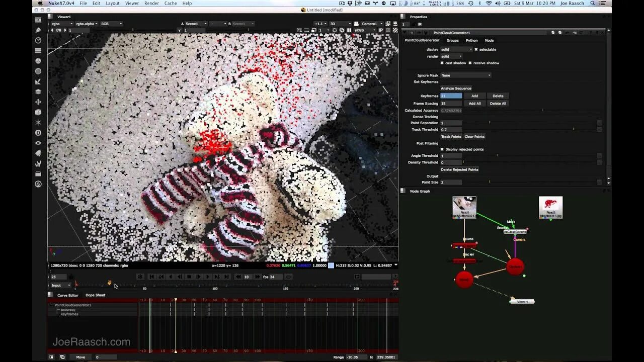This screenshot has width=644, height=362.
Task: Adjust the Track Threshold slider
Action: (530, 130)
